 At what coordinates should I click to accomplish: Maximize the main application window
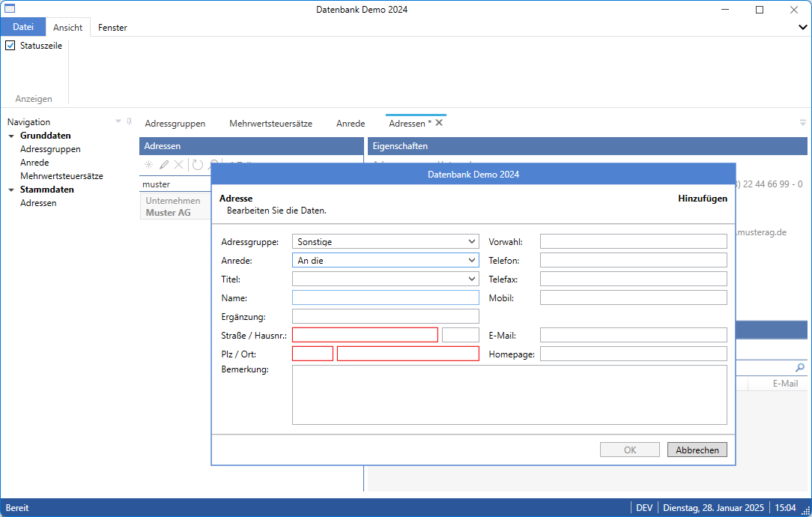tap(760, 9)
